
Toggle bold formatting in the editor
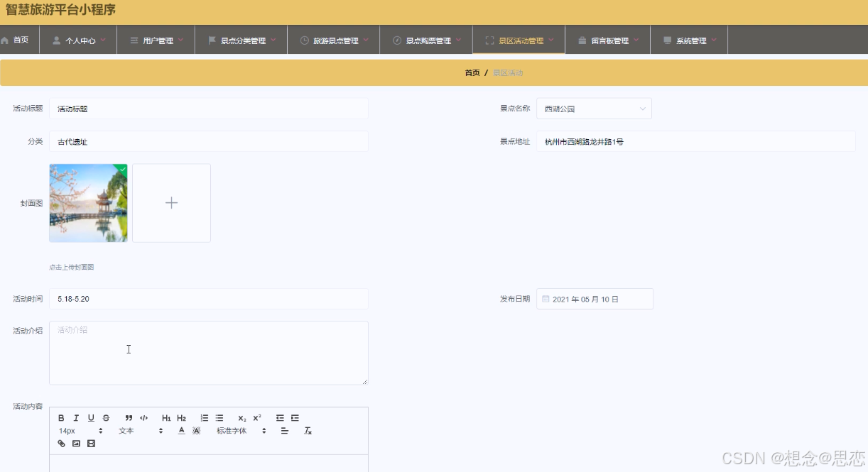click(61, 418)
